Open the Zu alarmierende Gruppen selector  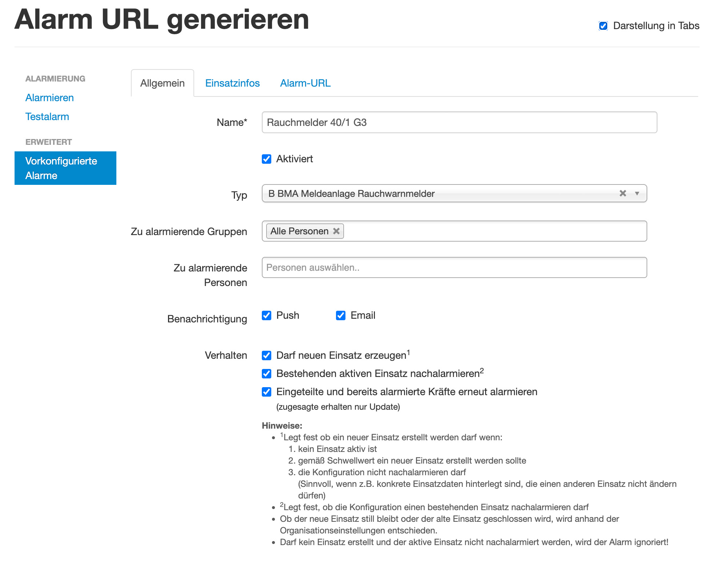pos(495,231)
